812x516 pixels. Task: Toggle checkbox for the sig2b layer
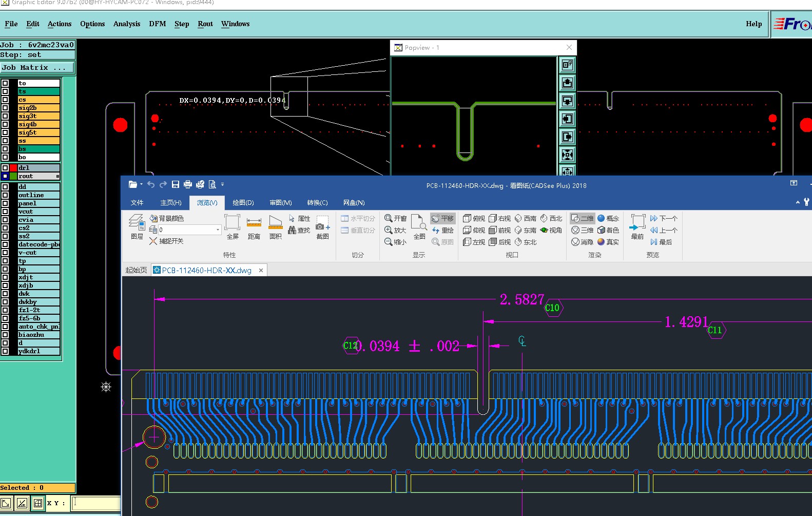[5, 108]
